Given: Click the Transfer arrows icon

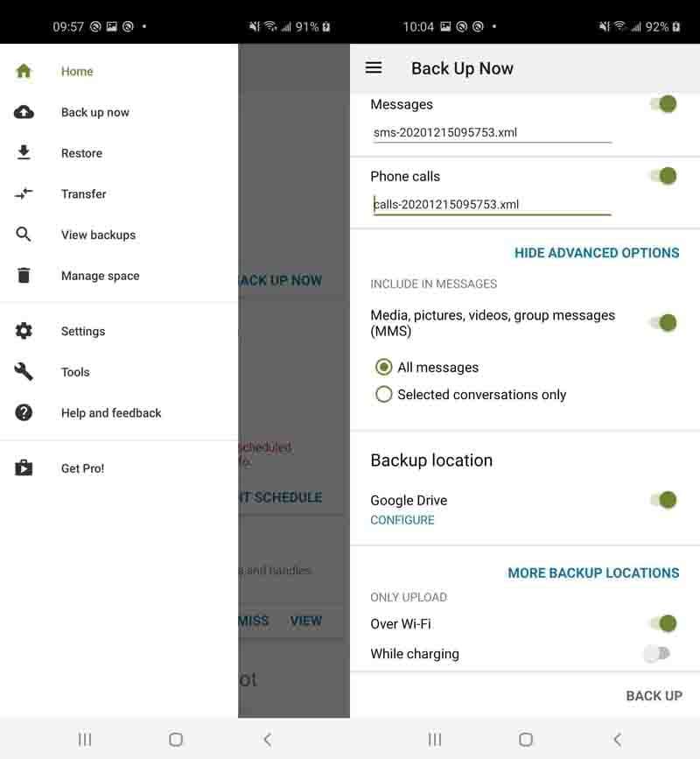Looking at the screenshot, I should pos(24,193).
